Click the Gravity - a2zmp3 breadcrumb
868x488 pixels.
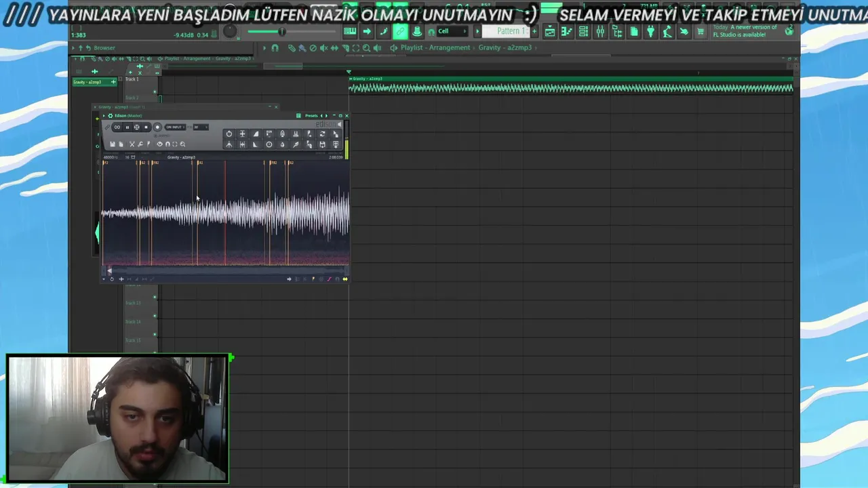505,47
